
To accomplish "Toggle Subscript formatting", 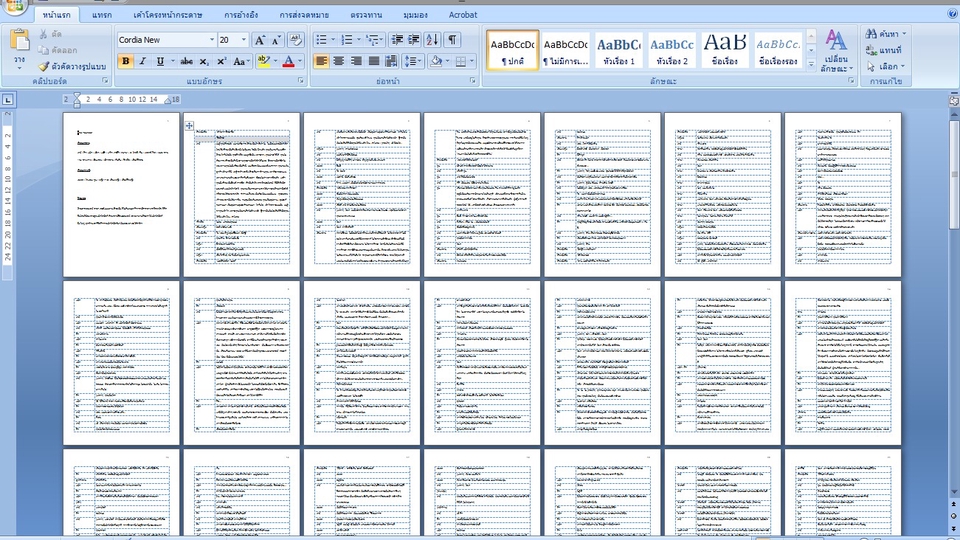I will [204, 61].
